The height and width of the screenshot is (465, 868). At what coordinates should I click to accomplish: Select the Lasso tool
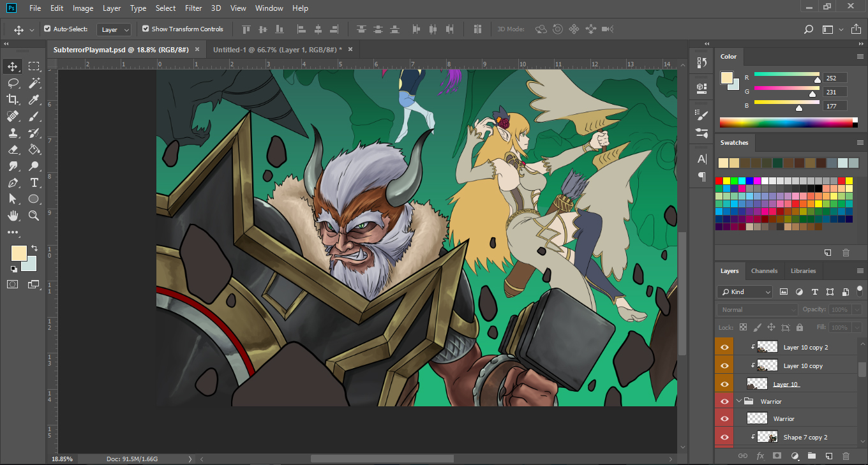click(13, 83)
